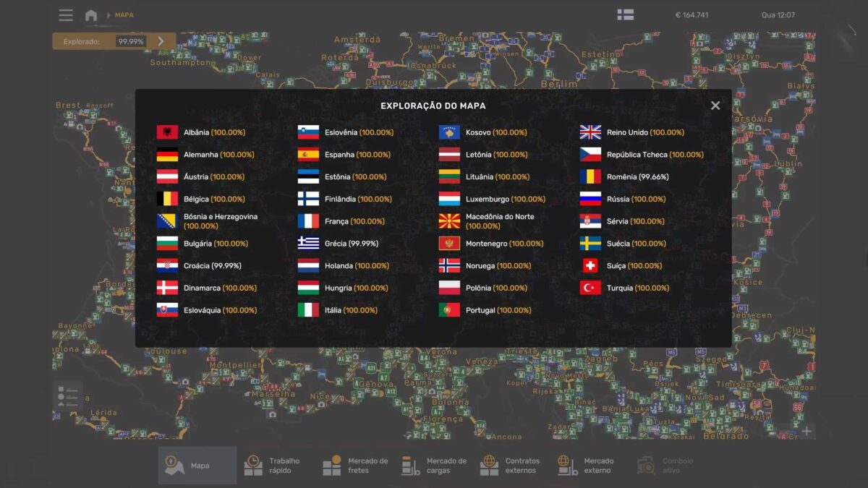The height and width of the screenshot is (488, 868).
Task: Zoom in with the plus icon
Action: click(807, 431)
